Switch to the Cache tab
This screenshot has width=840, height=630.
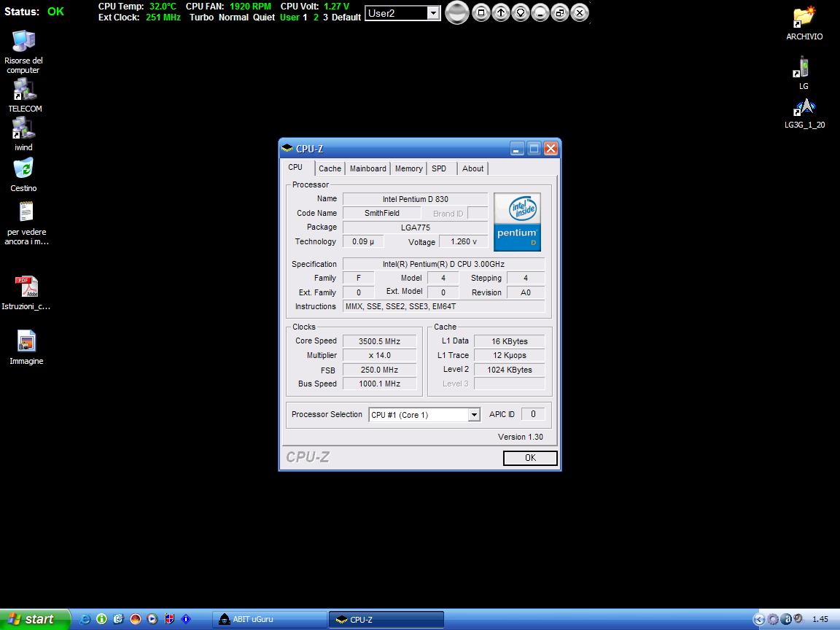tap(330, 168)
